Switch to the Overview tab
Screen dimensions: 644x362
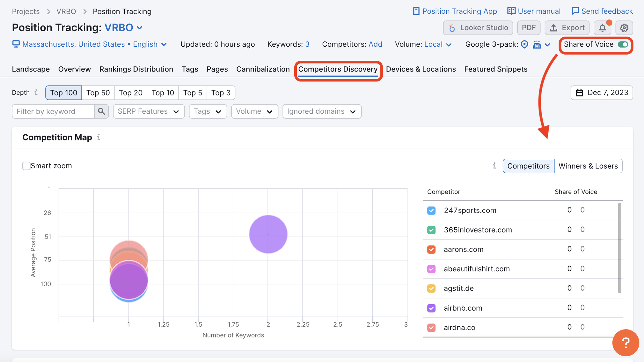(75, 69)
